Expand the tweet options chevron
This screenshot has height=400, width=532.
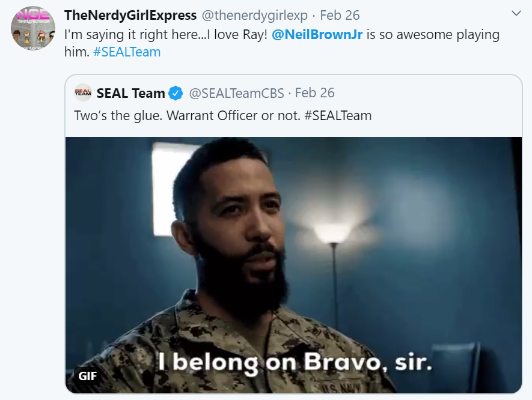516,13
